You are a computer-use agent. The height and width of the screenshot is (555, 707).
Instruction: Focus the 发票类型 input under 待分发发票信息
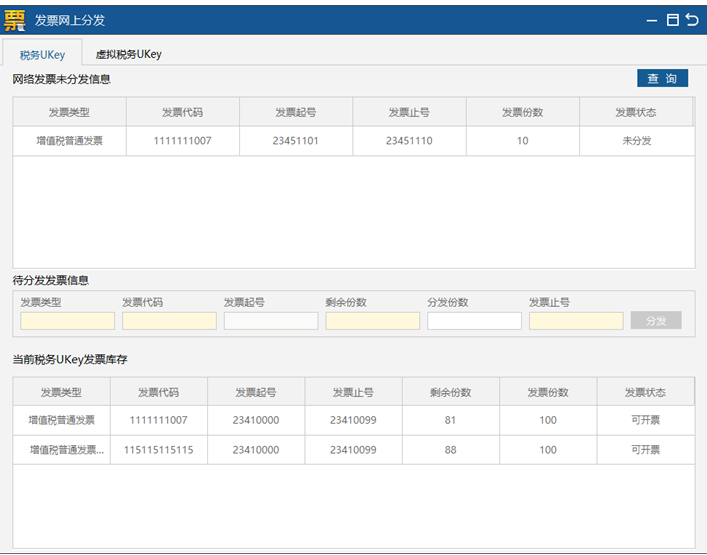point(68,321)
